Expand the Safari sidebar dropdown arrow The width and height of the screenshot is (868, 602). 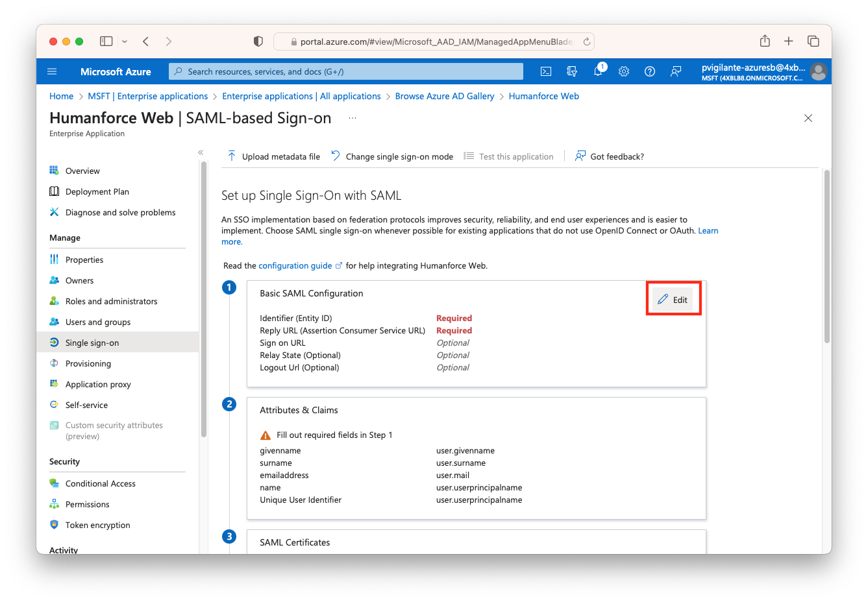point(125,42)
